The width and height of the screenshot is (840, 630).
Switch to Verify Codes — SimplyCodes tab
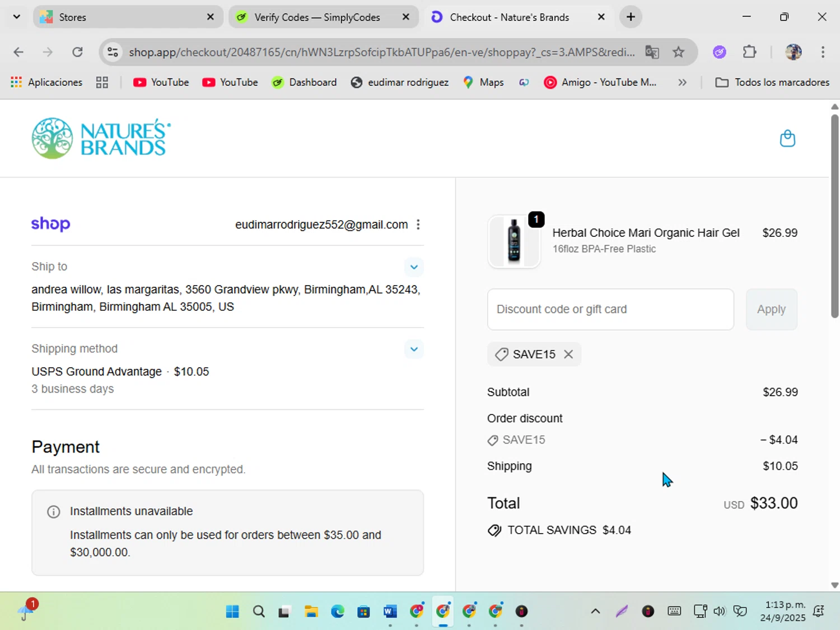323,17
